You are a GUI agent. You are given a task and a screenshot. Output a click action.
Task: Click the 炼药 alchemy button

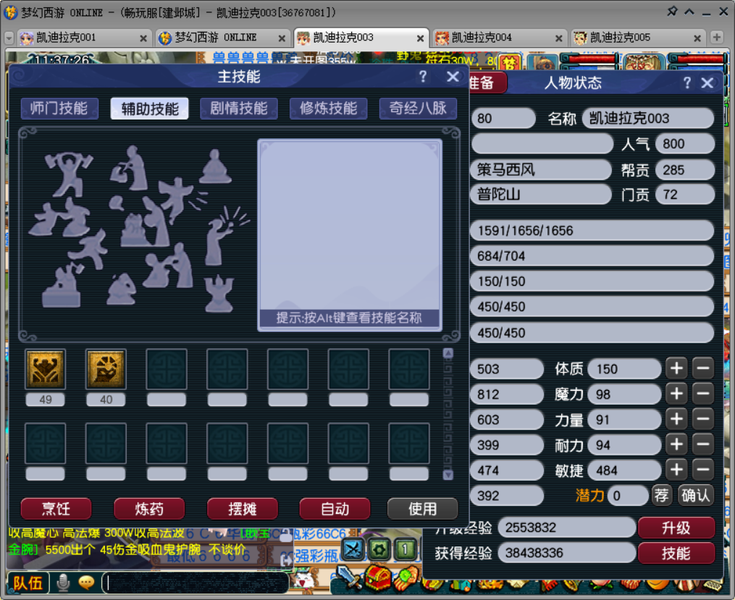click(149, 509)
